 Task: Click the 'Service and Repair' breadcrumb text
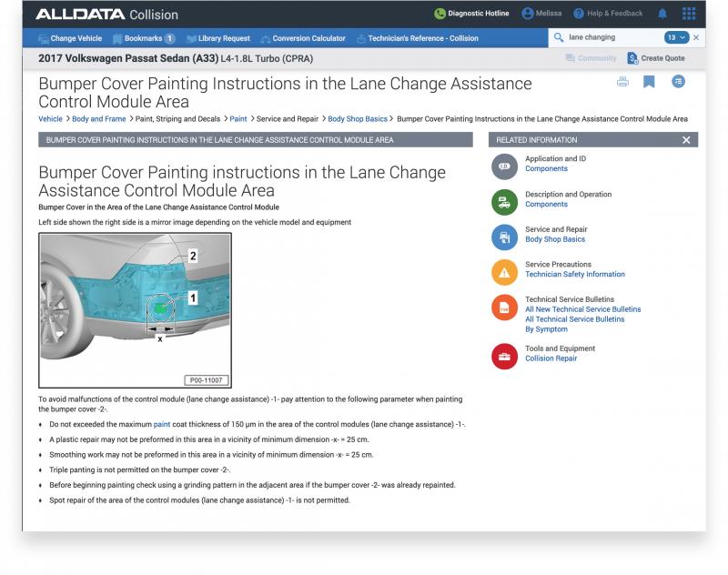288,119
